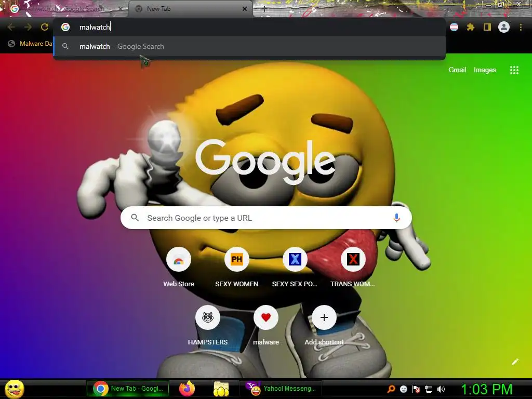Open the Extensions puzzle icon
Screen dimensions: 532x399
click(471, 27)
